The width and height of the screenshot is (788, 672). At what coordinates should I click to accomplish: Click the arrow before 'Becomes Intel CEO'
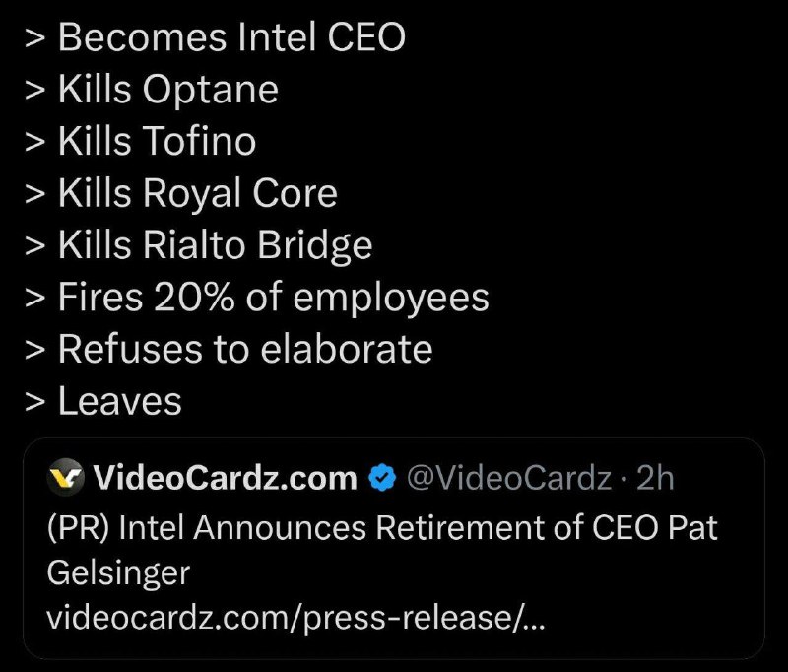(34, 39)
